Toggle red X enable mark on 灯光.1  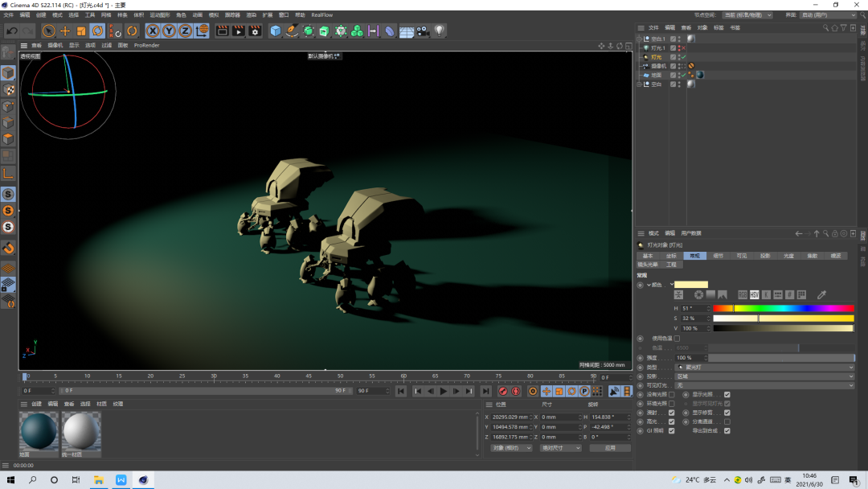pyautogui.click(x=684, y=48)
